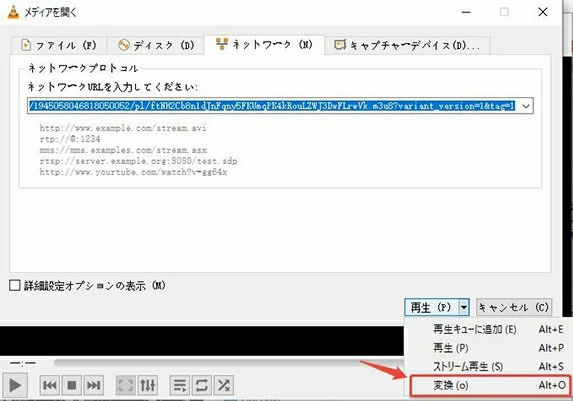Click the キャンセル (C) button
The width and height of the screenshot is (573, 401).
(x=514, y=307)
